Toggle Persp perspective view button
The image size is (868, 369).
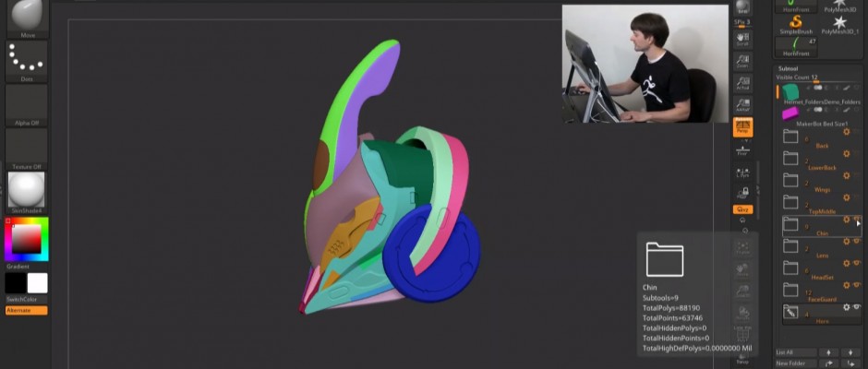pyautogui.click(x=741, y=127)
